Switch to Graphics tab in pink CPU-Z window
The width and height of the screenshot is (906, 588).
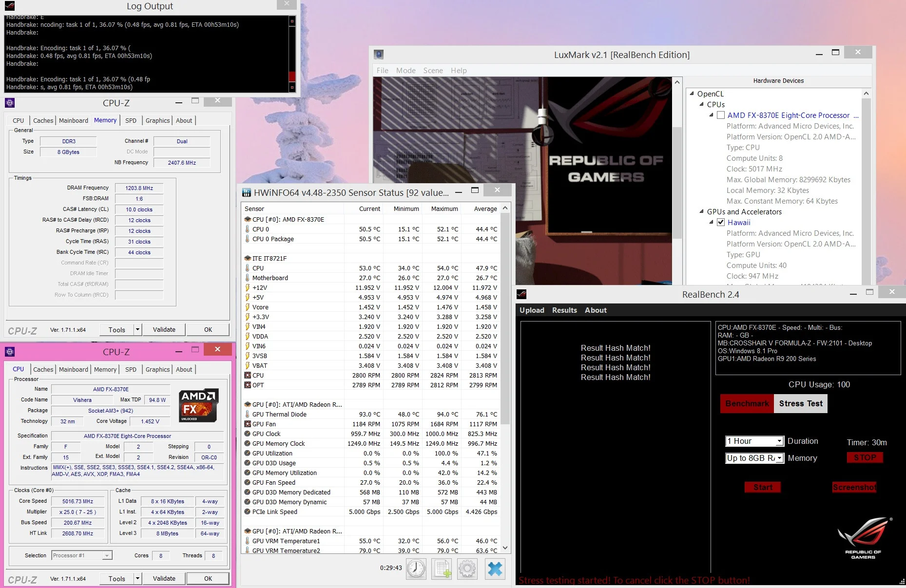157,369
